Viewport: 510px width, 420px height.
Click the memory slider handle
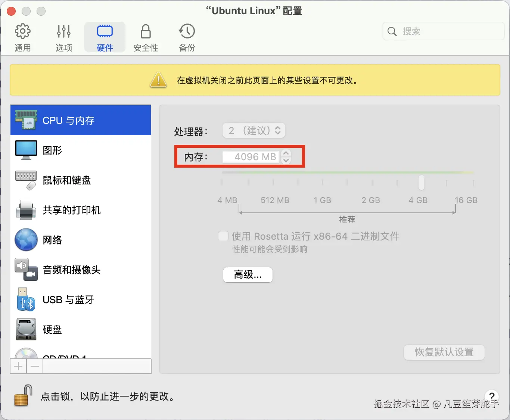(422, 183)
